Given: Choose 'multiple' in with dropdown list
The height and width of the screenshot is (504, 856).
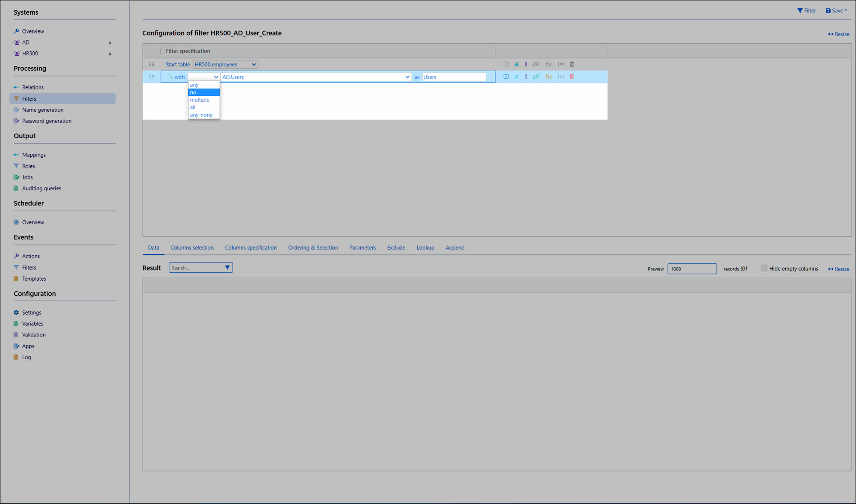Looking at the screenshot, I should 200,100.
